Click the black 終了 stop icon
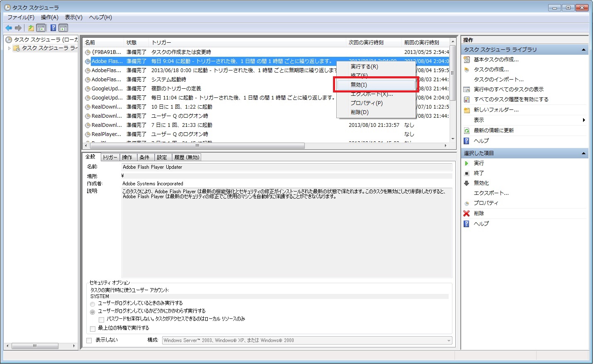Viewport: 593px width, 364px height. pyautogui.click(x=467, y=173)
